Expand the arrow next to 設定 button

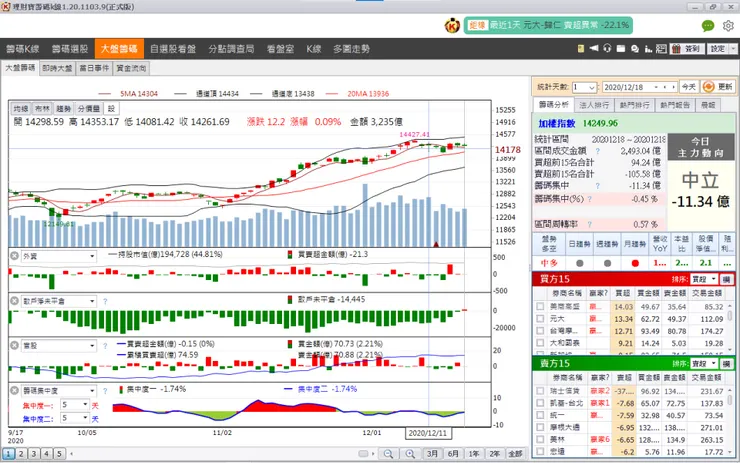pyautogui.click(x=733, y=49)
